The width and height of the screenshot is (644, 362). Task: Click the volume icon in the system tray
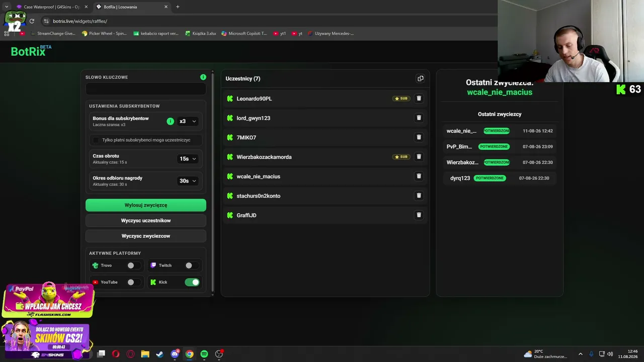point(610,354)
